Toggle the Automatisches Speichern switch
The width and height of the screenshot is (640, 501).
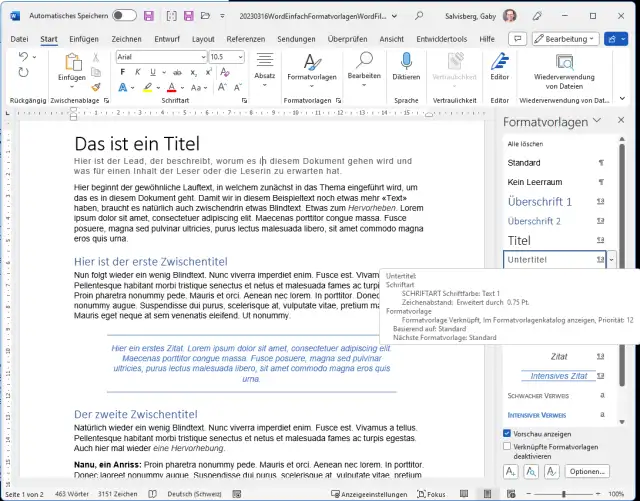click(x=124, y=16)
